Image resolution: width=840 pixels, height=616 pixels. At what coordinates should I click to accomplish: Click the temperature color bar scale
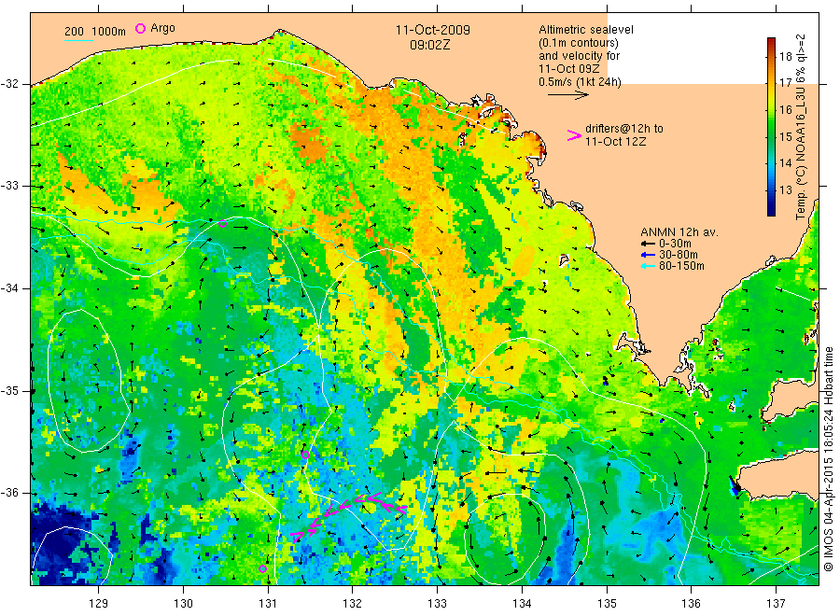coord(771,127)
